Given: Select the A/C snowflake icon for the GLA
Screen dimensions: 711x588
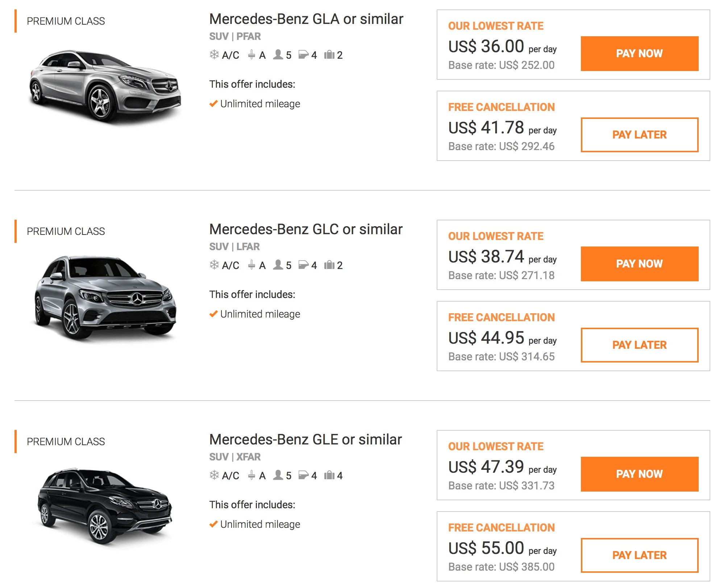Looking at the screenshot, I should pyautogui.click(x=215, y=54).
